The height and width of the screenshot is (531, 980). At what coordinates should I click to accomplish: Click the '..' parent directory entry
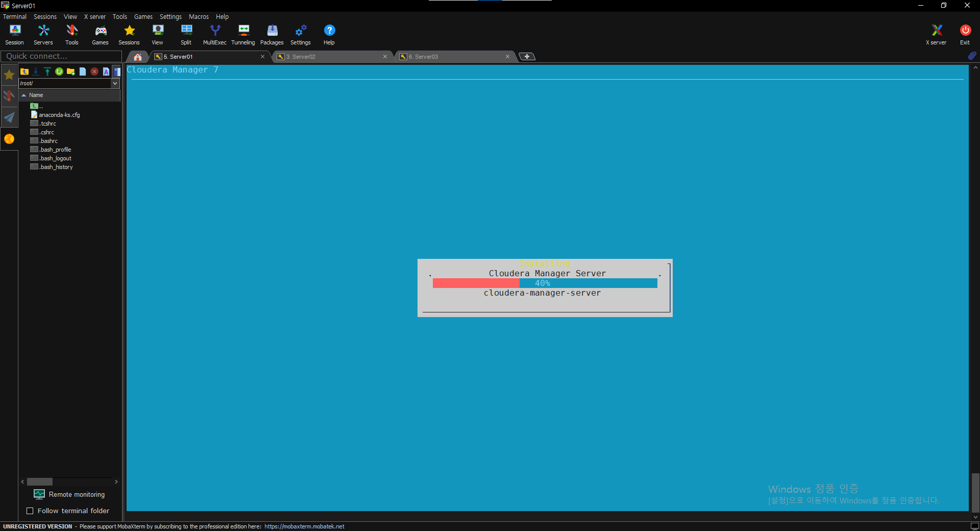[x=37, y=106]
